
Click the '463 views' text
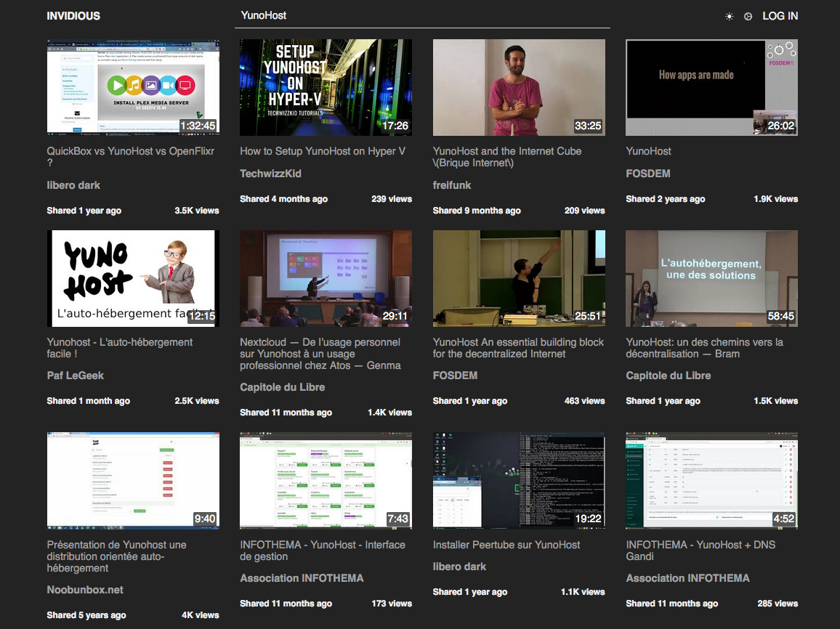point(584,401)
